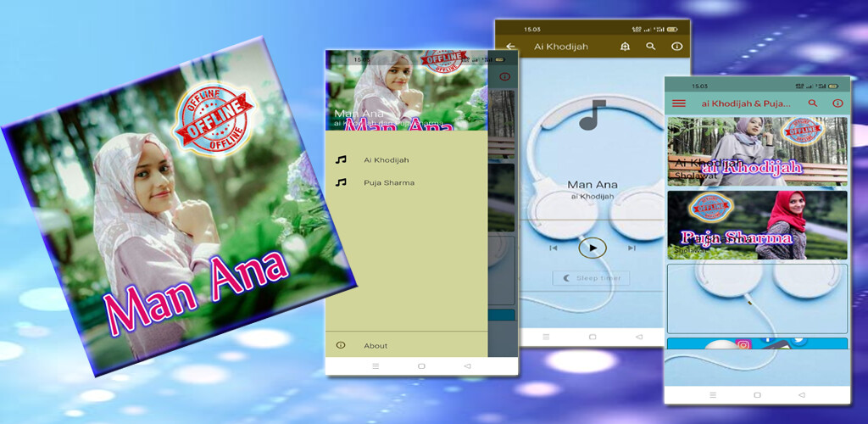Click music note icon beside Puja Sharma
Screen dimensions: 868x424
point(341,182)
